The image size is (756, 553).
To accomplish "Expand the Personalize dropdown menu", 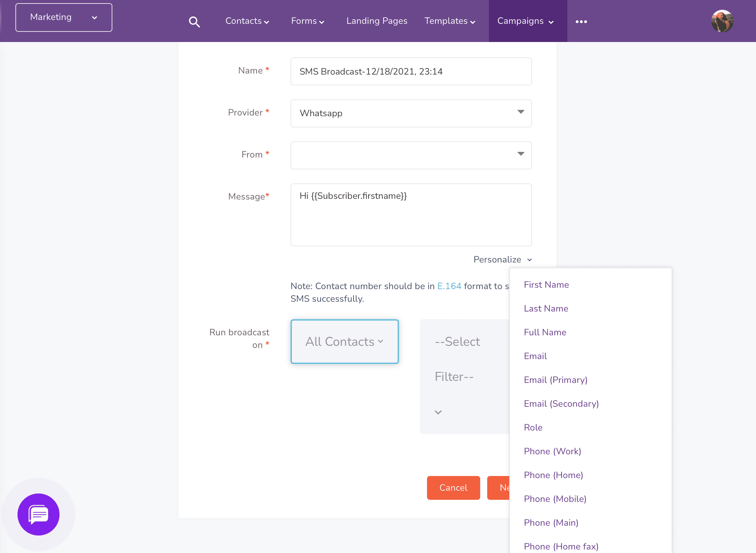I will pos(502,259).
